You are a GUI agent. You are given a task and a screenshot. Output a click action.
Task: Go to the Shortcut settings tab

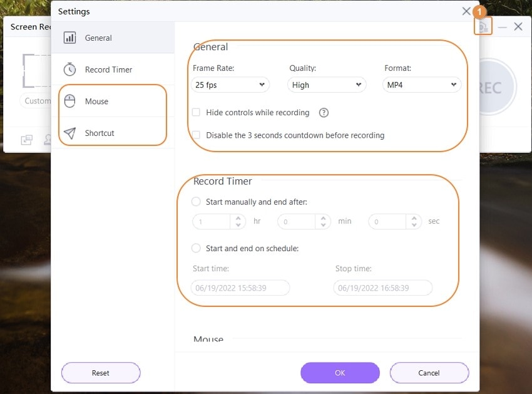tap(113, 133)
